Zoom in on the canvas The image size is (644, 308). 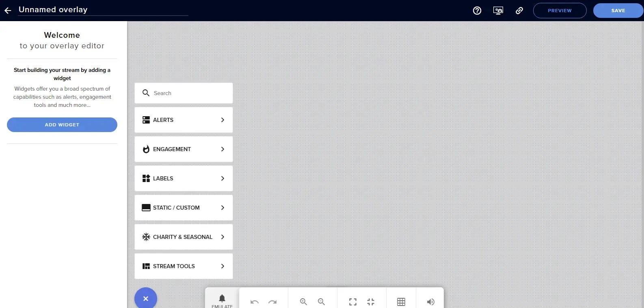(303, 302)
